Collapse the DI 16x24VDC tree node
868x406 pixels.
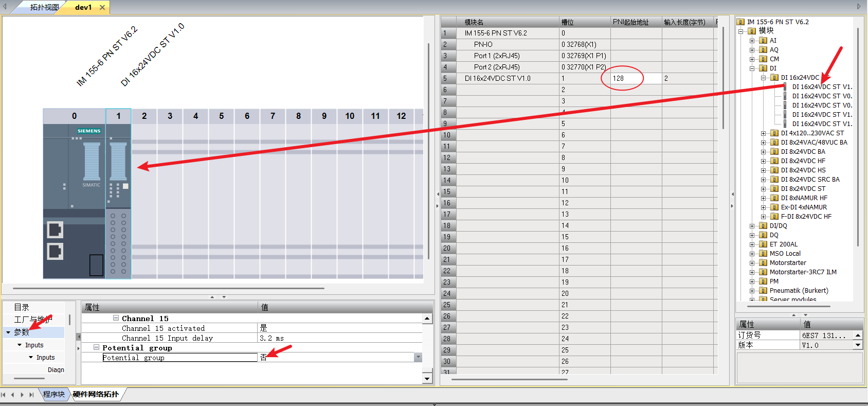[x=763, y=78]
